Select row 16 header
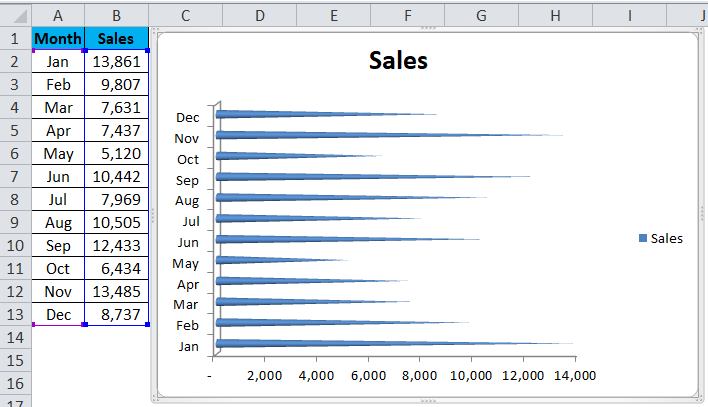Image resolution: width=708 pixels, height=407 pixels. click(15, 384)
